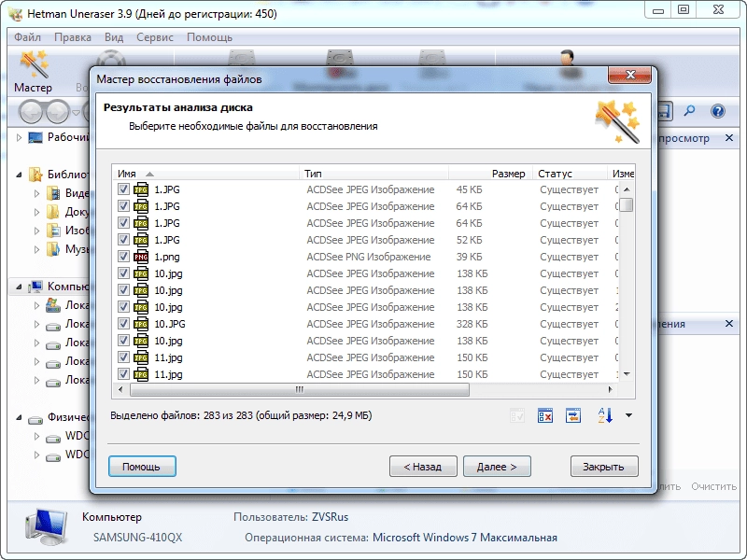
Task: Open the blue help question-mark icon
Action: 717,111
